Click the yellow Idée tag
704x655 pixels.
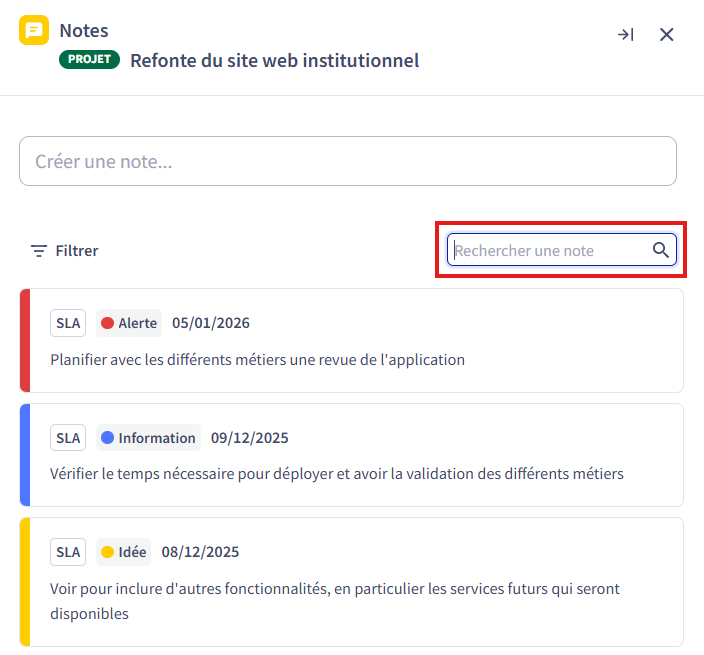[x=124, y=552]
